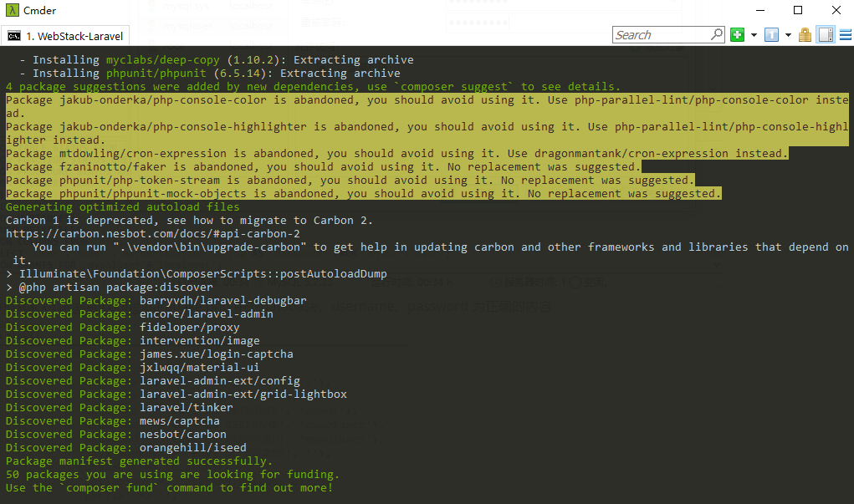Select the WebStack-Laravel console tab
Viewport: 854px width, 504px height.
66,36
